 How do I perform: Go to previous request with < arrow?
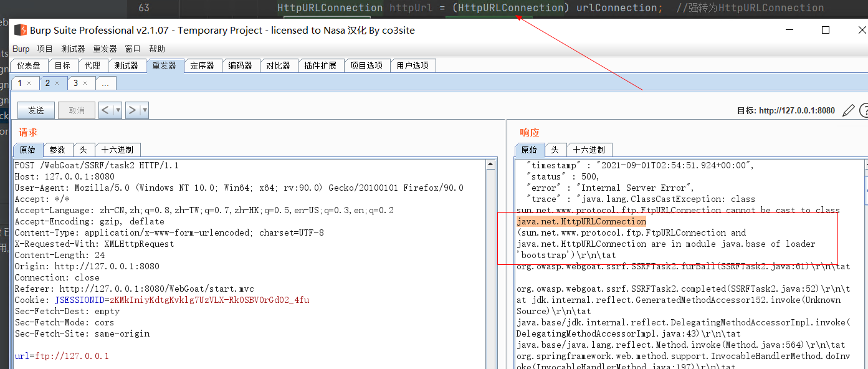pos(105,110)
